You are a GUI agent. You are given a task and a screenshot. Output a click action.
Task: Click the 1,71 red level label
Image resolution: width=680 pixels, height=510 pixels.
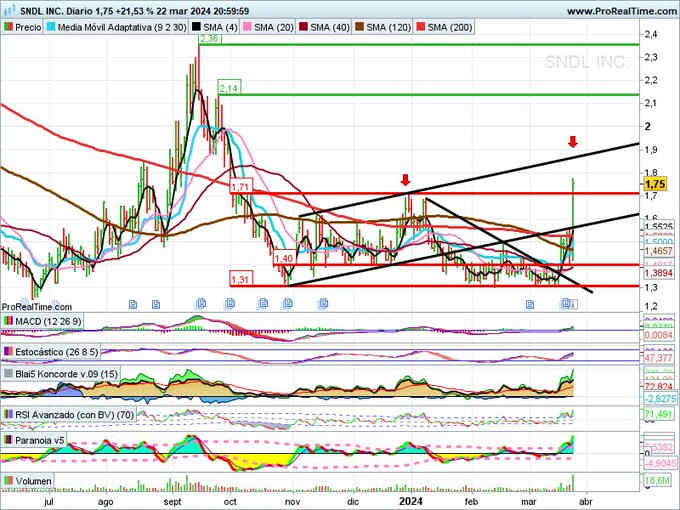(x=241, y=187)
